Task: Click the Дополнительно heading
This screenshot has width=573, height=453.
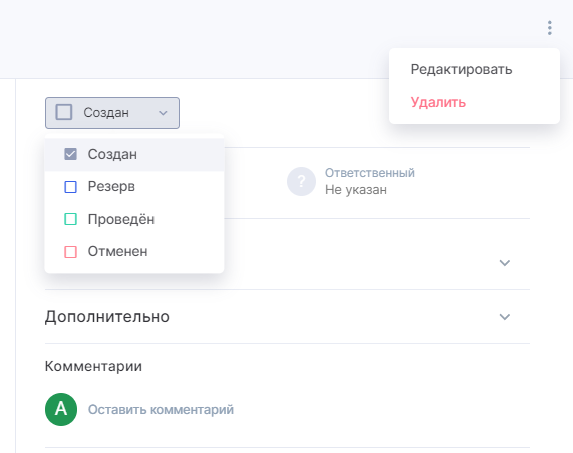Action: pos(107,316)
